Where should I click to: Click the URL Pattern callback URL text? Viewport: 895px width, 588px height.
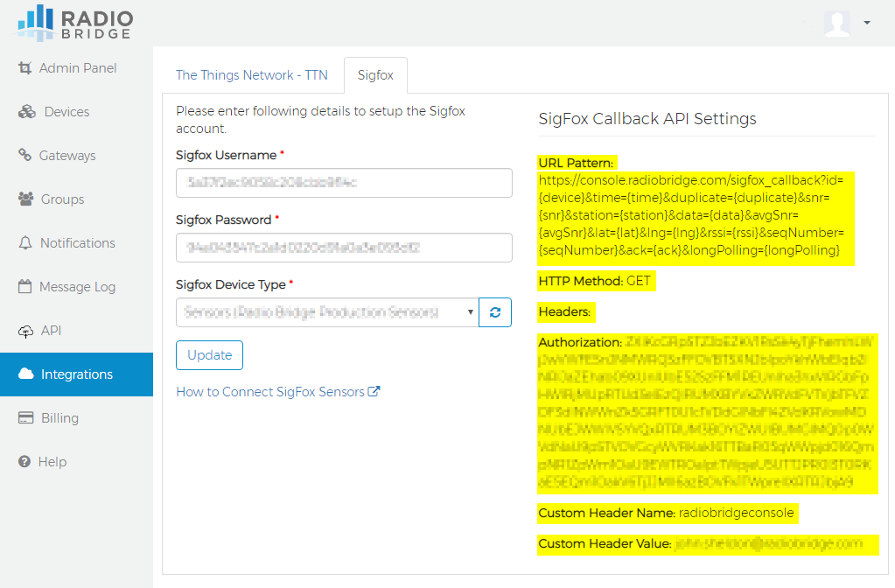[690, 215]
